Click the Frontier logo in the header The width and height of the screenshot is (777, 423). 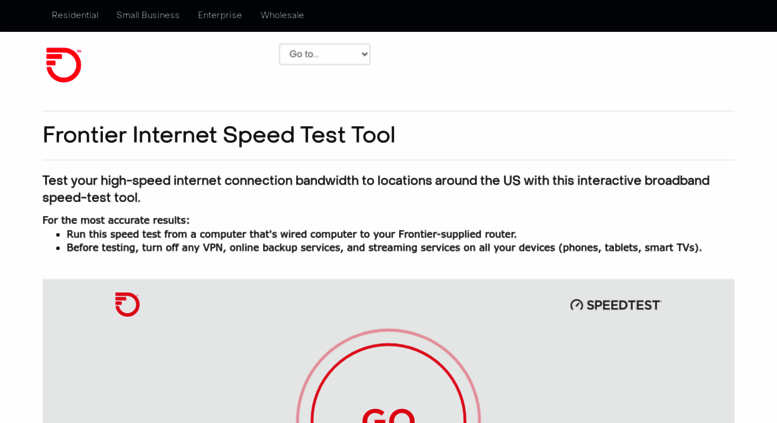point(63,65)
